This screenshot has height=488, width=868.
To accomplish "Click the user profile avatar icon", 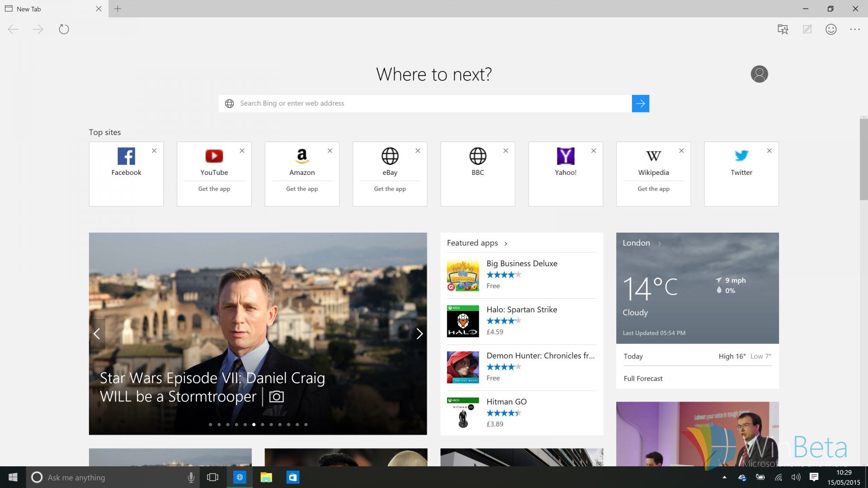I will (x=759, y=74).
